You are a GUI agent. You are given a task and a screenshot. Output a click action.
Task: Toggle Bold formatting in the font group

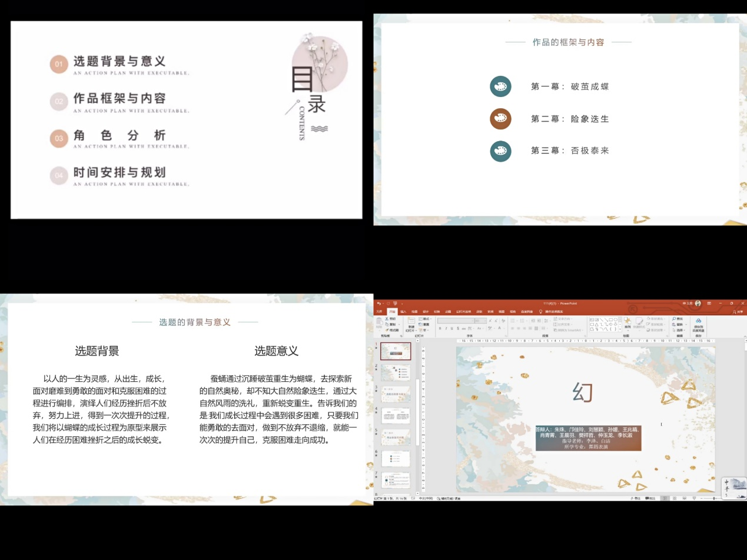(439, 328)
